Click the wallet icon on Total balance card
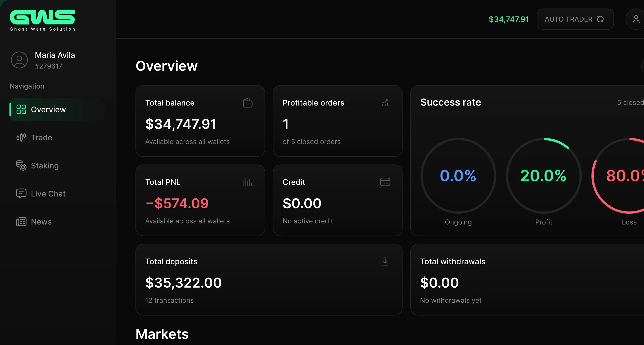Screen dimensions: 644x345 [x=247, y=103]
